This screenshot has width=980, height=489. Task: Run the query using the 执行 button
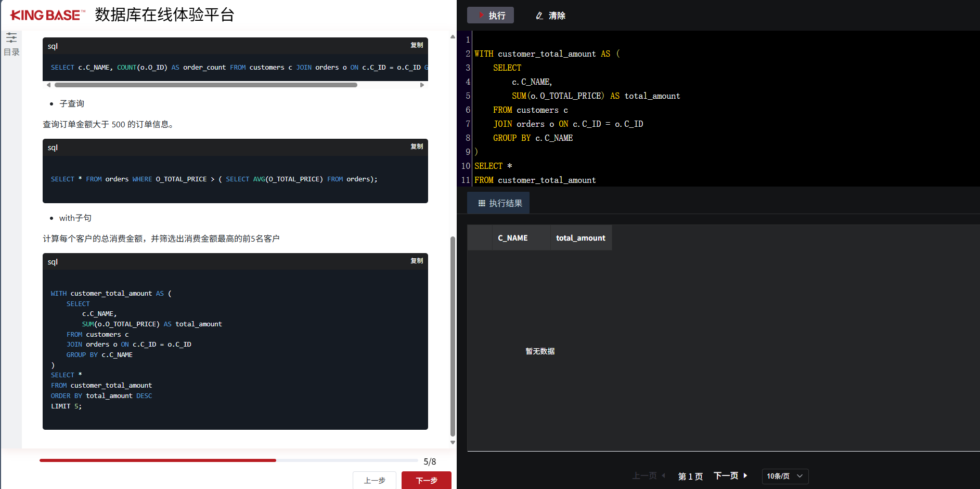(x=491, y=15)
